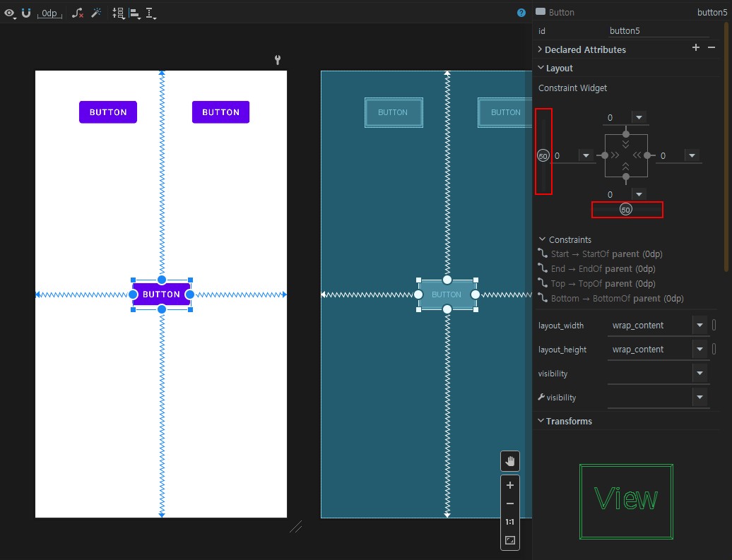Toggle horizontal size chevrons on widget's left side
The width and height of the screenshot is (732, 560).
coord(615,155)
